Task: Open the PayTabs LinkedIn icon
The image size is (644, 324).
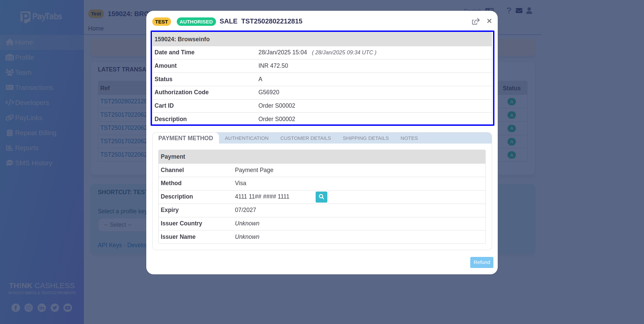Action: click(42, 308)
